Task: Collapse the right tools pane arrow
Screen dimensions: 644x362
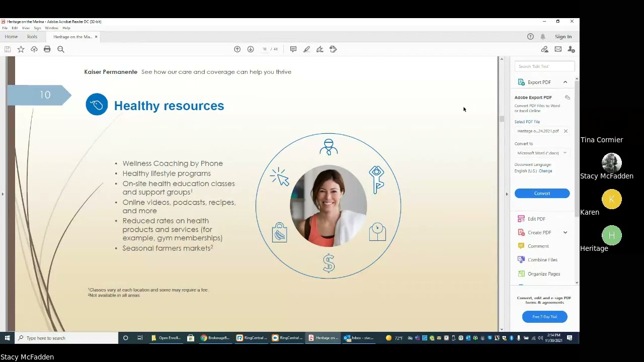Action: 507,194
